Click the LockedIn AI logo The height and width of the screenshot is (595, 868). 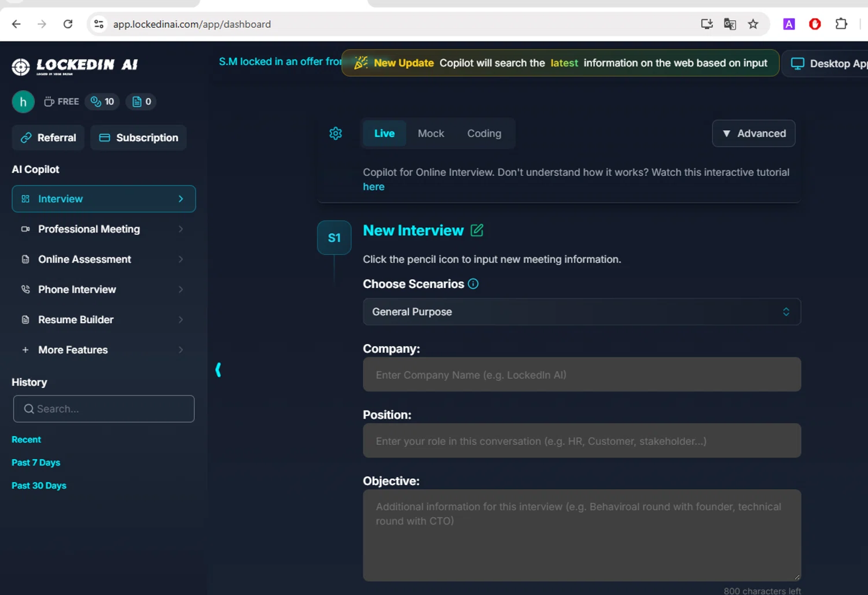(x=75, y=66)
